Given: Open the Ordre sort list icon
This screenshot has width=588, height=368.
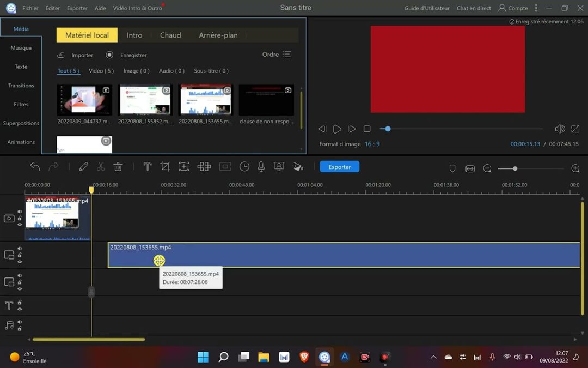Looking at the screenshot, I should pos(287,55).
